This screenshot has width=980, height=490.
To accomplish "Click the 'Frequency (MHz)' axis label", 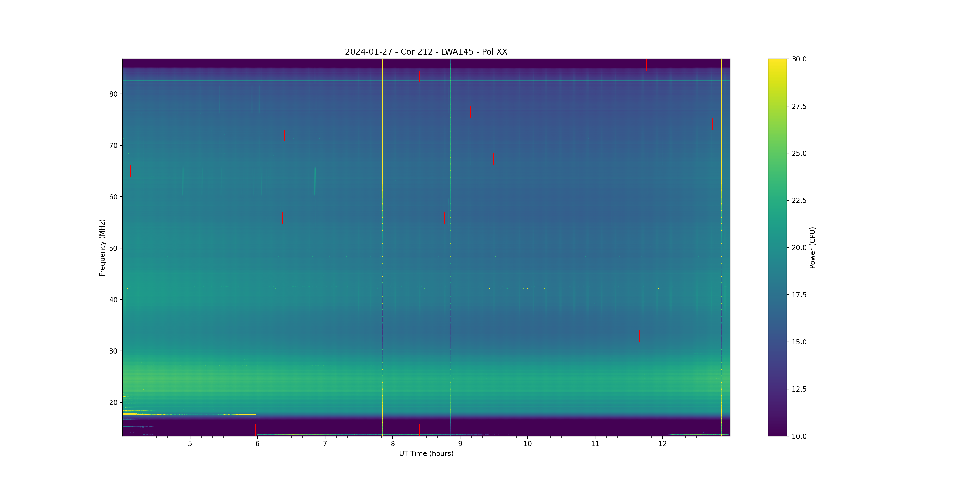I will [102, 247].
